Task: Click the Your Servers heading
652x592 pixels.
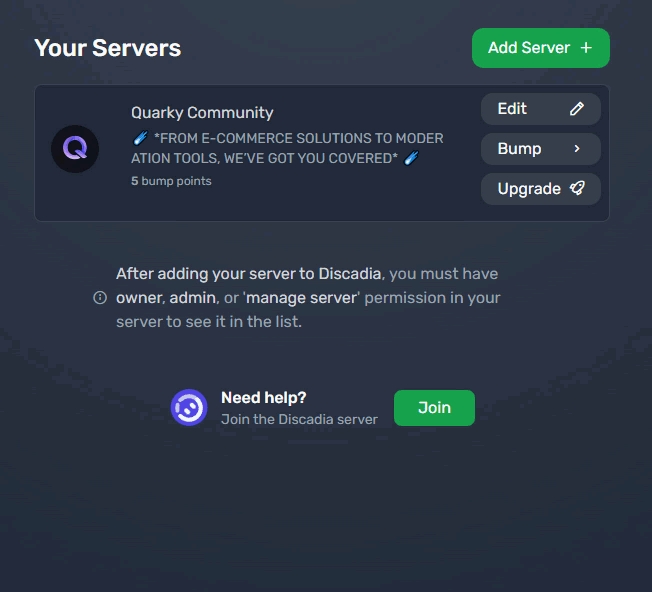Action: pos(107,48)
